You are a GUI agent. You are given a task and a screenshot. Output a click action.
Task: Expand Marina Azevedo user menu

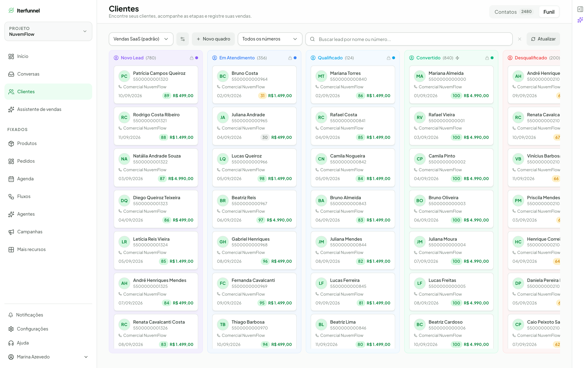click(48, 357)
